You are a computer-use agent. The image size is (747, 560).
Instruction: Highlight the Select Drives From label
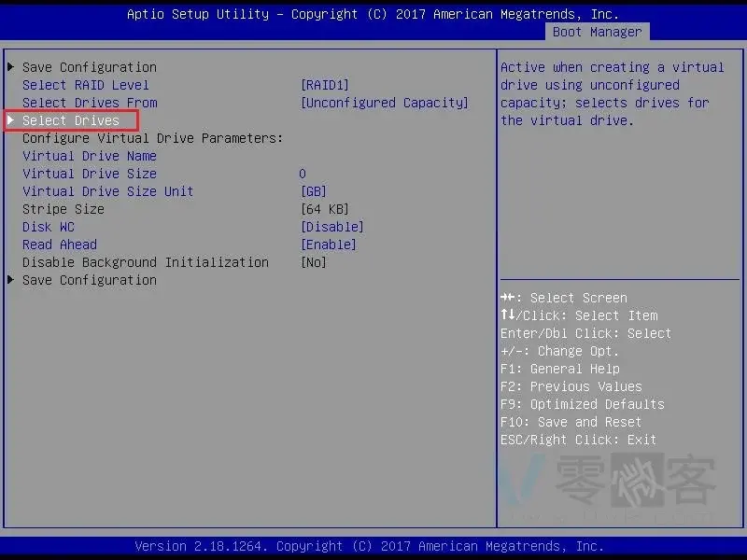tap(90, 103)
